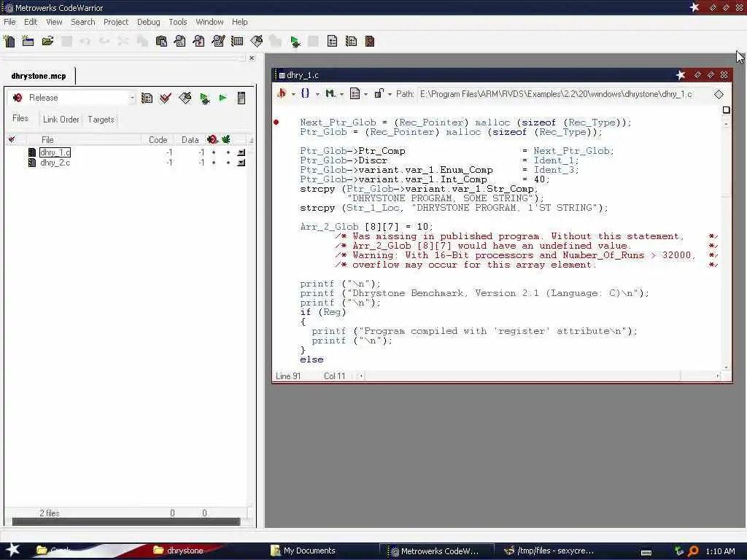Click the green target column header icon
747x560 pixels.
click(x=226, y=139)
